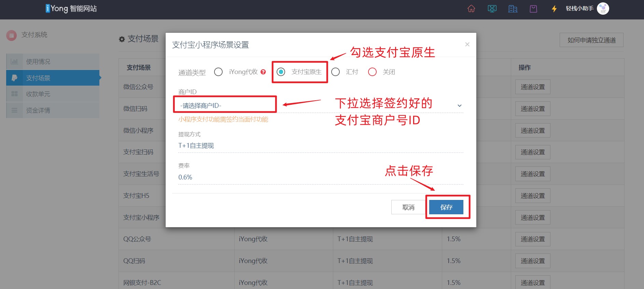Click the 微信公众号 table cell
Viewport: 644px width, 289px height.
point(138,87)
